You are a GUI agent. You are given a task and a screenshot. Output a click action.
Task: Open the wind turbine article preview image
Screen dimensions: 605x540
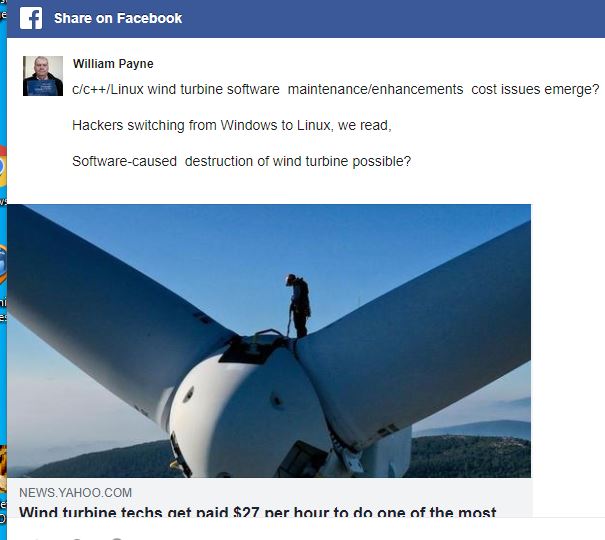tap(269, 341)
